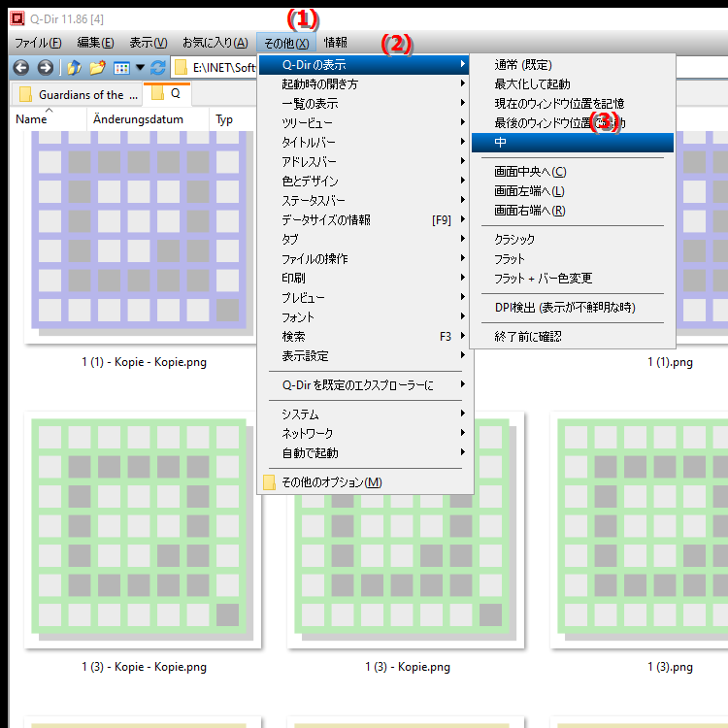Expand the ファイルの操作 submenu
The width and height of the screenshot is (728, 728).
pyautogui.click(x=364, y=259)
